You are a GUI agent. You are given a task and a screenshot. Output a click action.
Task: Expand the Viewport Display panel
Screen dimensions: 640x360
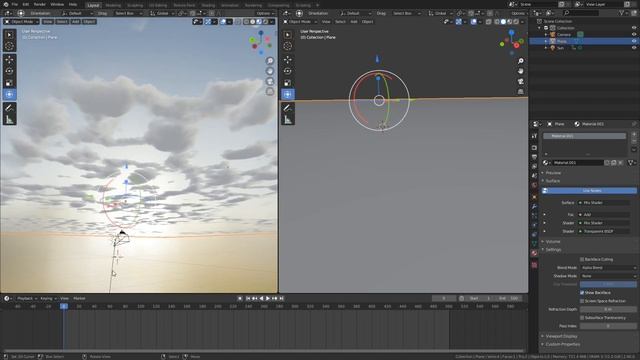coord(561,336)
